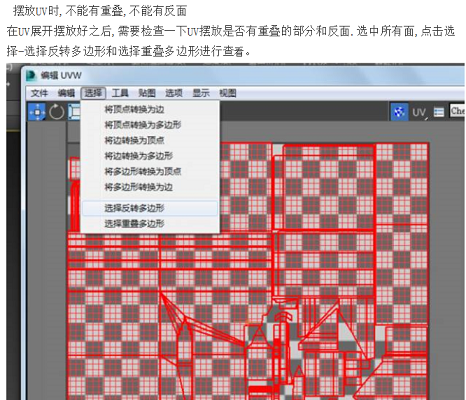466x400 pixels.
Task: Choose 选择反转多边形
Action: (x=150, y=208)
